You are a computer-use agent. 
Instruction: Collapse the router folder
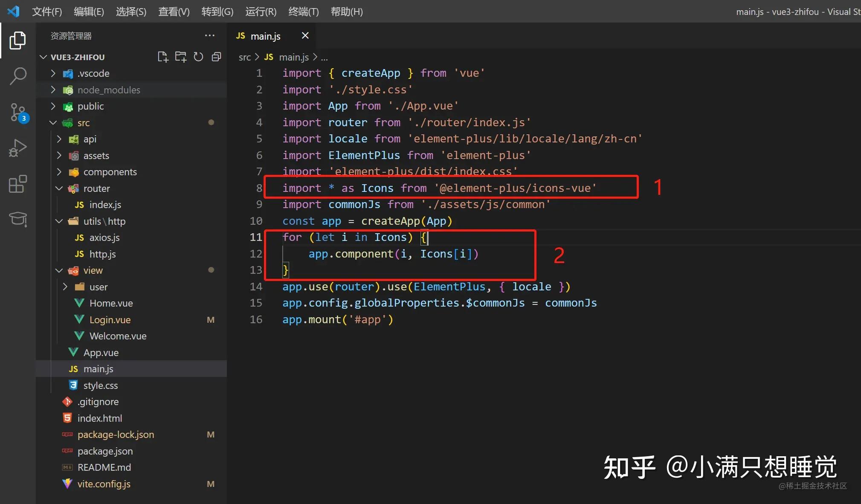(59, 188)
